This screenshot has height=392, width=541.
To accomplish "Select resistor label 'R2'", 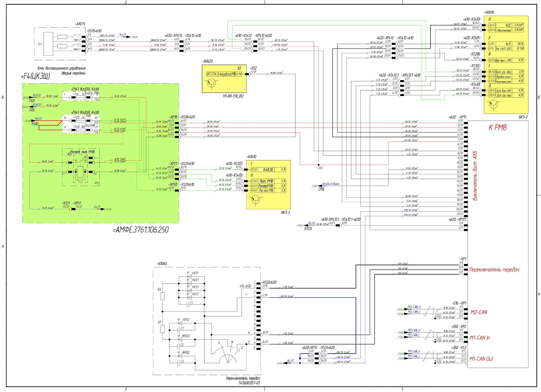I will pos(159,289).
